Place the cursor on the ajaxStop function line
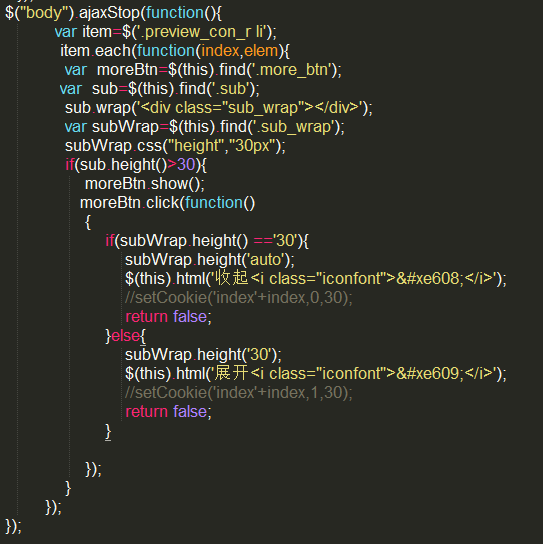The width and height of the screenshot is (543, 544). (x=113, y=13)
